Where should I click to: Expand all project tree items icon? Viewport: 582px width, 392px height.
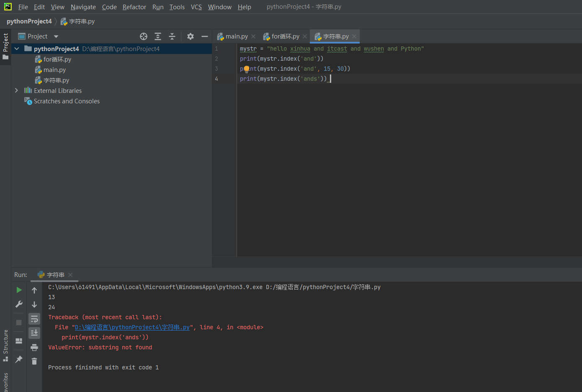coord(158,36)
